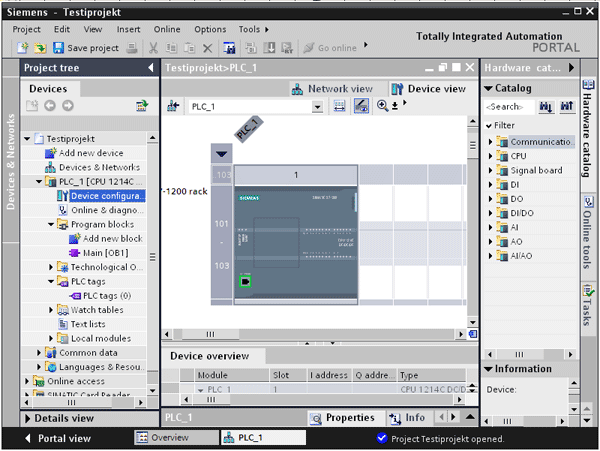Click the Save project button
Screen dimensions: 600x451
[x=86, y=48]
